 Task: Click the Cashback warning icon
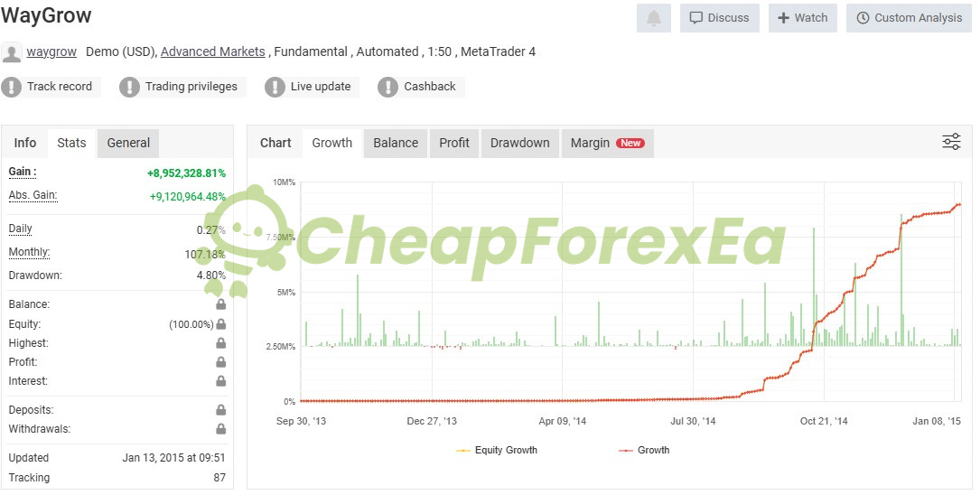[387, 87]
